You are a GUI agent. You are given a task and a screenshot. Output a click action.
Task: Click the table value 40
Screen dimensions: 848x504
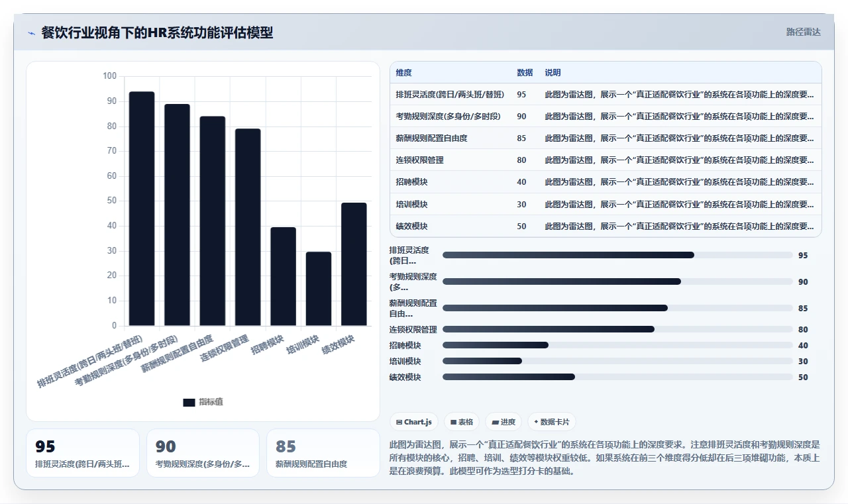click(521, 181)
